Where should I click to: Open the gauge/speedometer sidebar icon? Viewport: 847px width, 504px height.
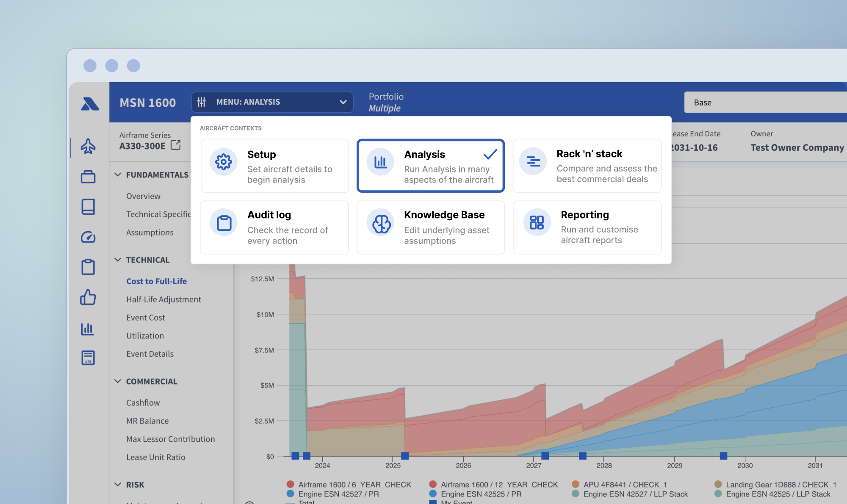point(88,237)
